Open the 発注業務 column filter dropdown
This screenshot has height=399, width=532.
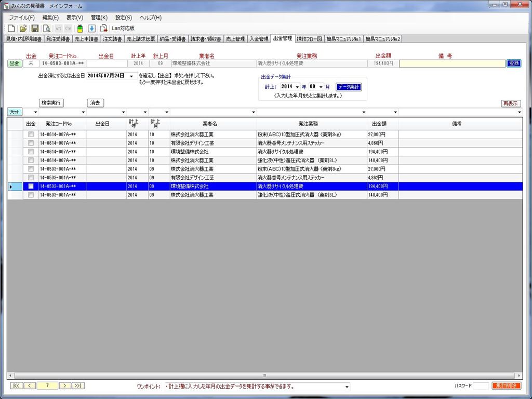click(364, 112)
